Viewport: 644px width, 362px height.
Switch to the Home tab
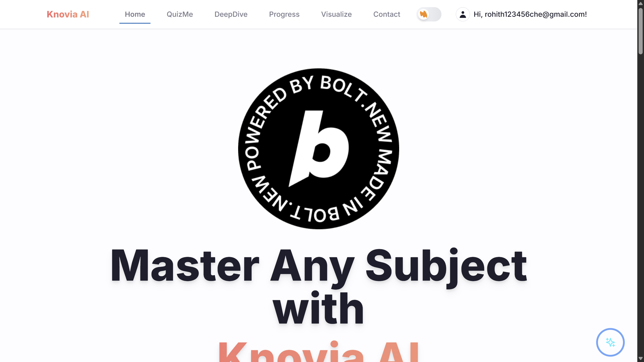tap(135, 14)
